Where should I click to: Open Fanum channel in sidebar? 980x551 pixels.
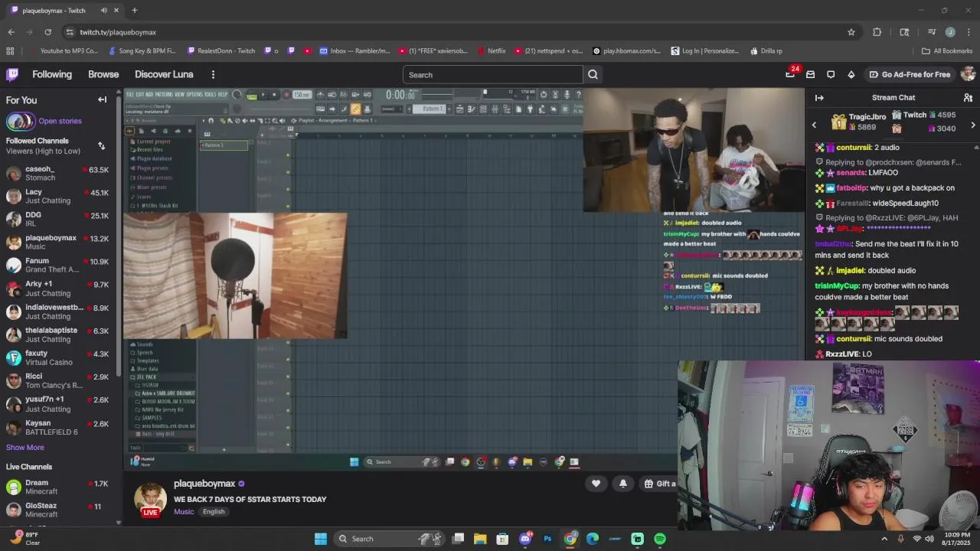58,265
